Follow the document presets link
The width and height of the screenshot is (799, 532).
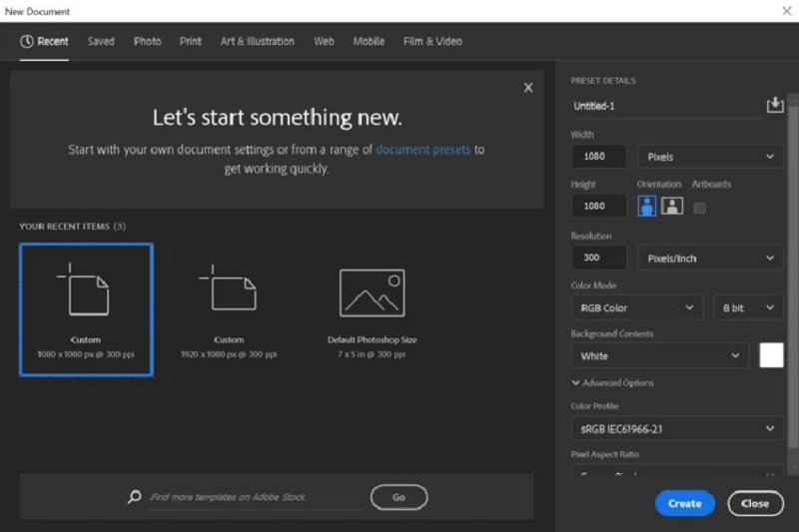tap(422, 150)
